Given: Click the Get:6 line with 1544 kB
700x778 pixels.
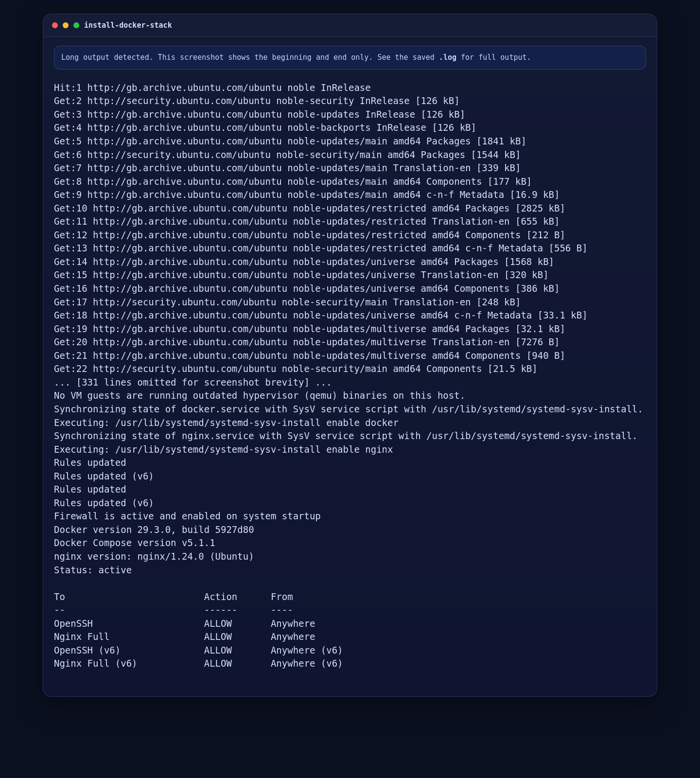Looking at the screenshot, I should pos(287,155).
